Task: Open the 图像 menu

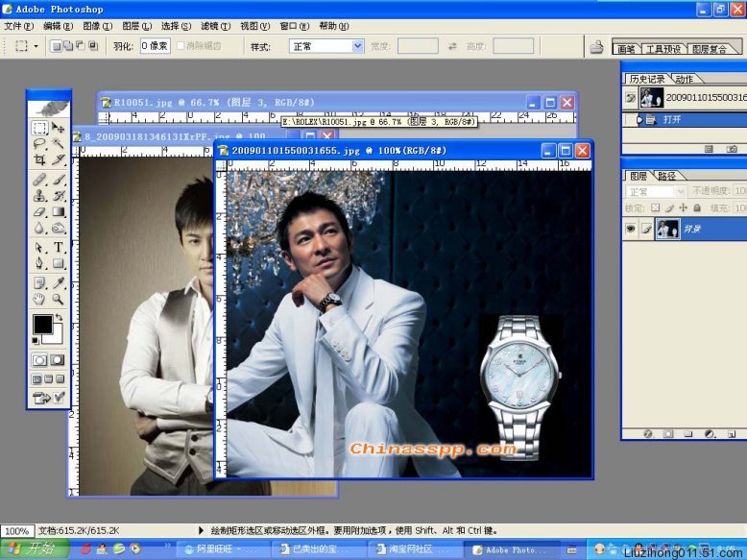Action: (98, 26)
